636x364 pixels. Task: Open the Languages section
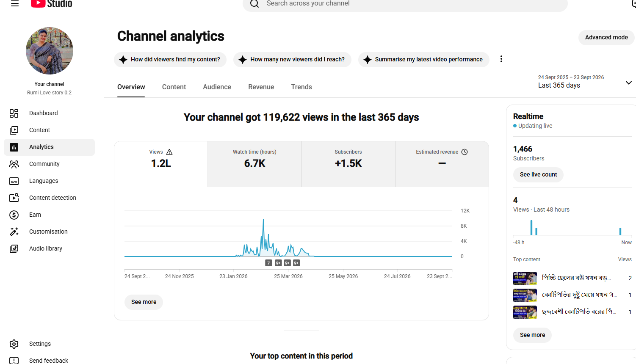point(49,181)
